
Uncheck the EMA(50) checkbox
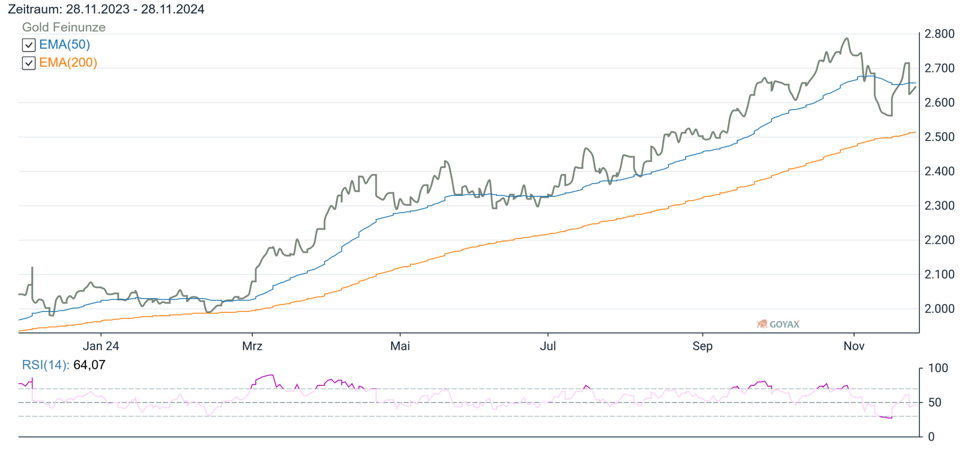click(x=29, y=45)
